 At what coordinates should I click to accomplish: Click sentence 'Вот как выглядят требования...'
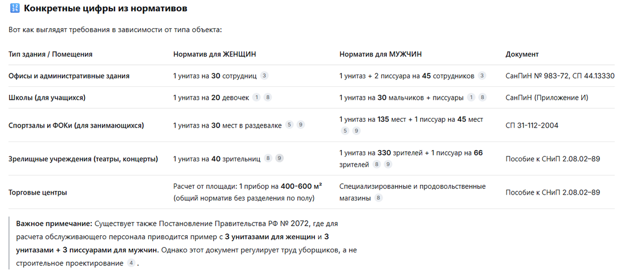(x=115, y=29)
